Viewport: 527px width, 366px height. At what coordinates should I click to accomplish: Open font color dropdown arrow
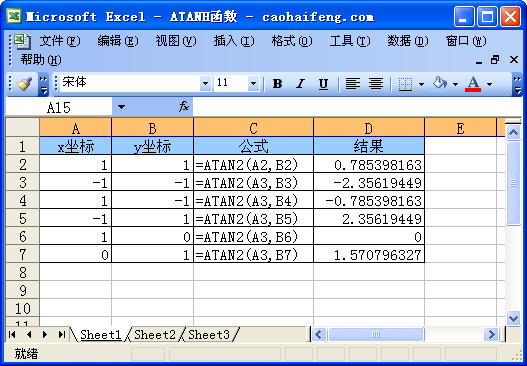coord(489,84)
